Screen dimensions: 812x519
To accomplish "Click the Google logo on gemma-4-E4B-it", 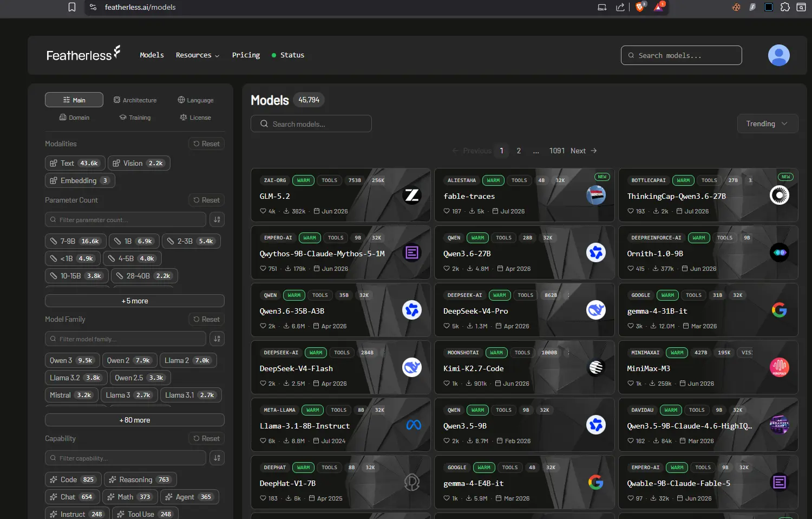I will (x=596, y=482).
